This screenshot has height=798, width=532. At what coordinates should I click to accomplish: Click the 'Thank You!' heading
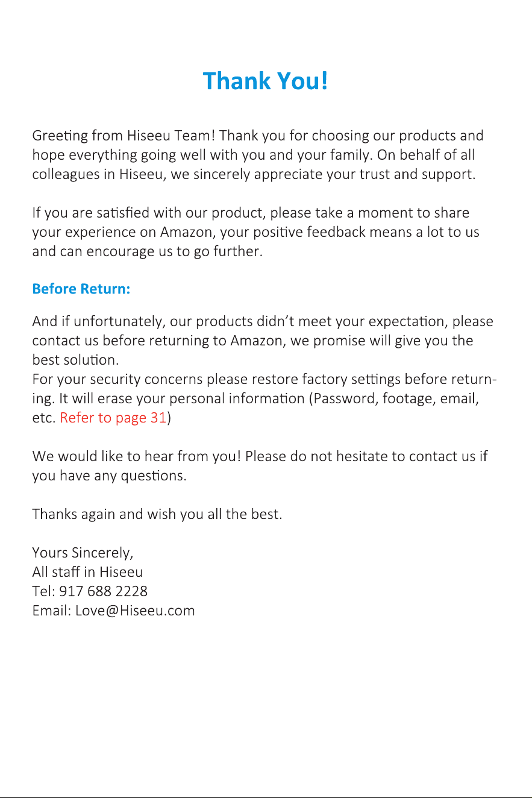point(265,81)
